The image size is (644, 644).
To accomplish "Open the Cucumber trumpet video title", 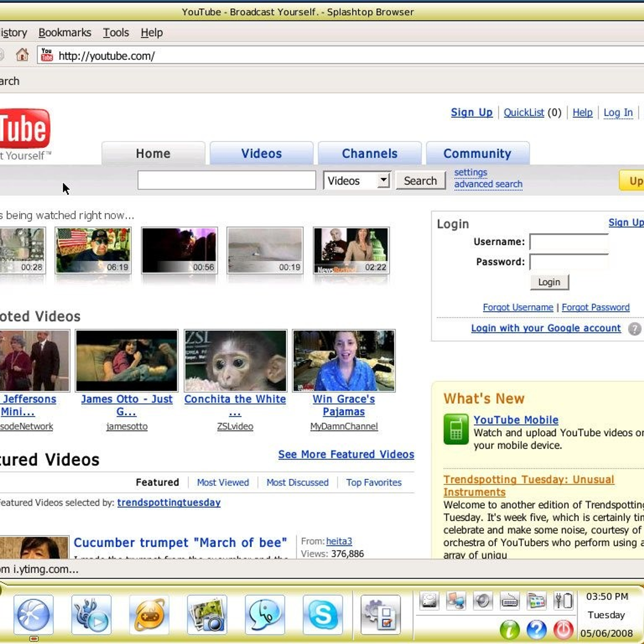I will pos(180,543).
